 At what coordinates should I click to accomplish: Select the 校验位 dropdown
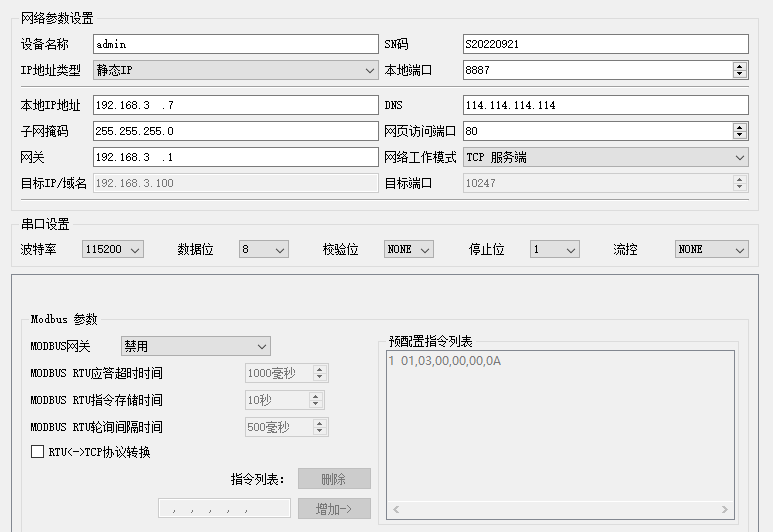pyautogui.click(x=409, y=249)
